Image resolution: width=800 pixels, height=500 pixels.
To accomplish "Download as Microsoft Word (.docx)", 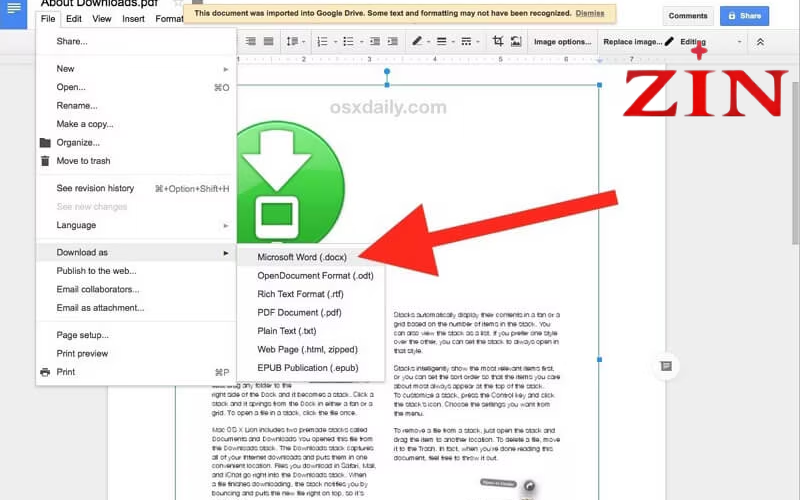I will tap(311, 257).
